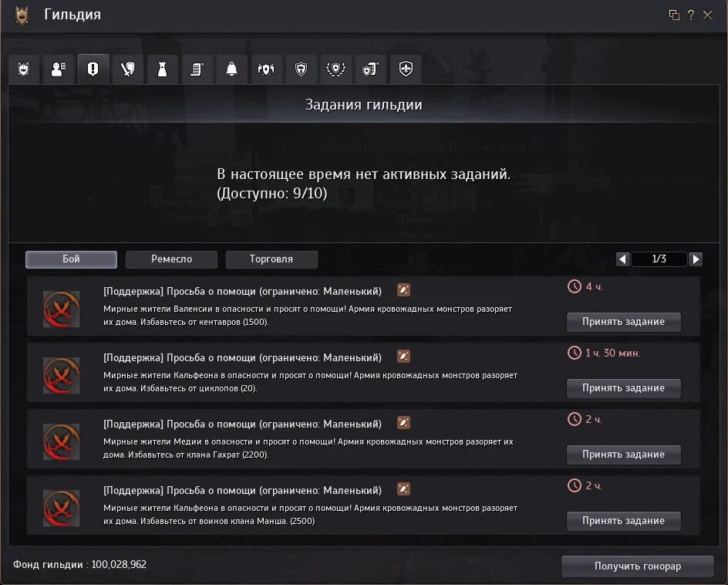This screenshot has width=728, height=585.
Task: Click the Получить гонорар button
Action: tap(638, 566)
